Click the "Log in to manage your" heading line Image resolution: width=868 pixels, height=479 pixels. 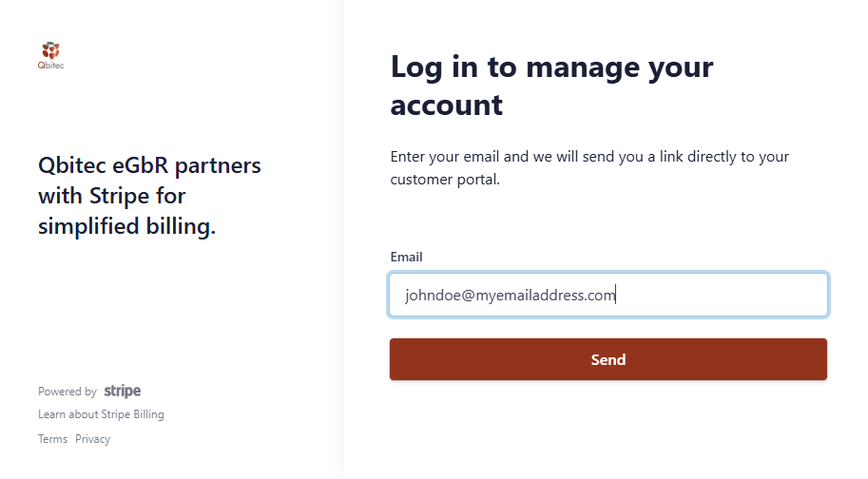(551, 67)
